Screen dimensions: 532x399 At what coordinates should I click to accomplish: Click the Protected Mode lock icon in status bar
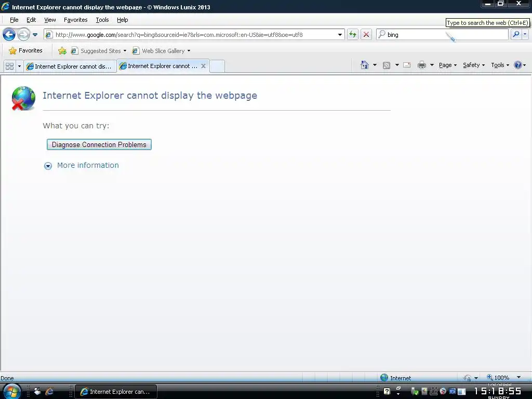coord(468,378)
